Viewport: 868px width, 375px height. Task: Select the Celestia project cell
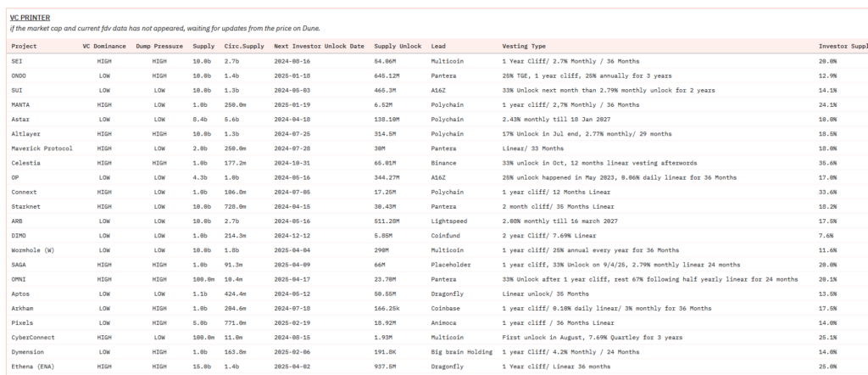coord(25,163)
